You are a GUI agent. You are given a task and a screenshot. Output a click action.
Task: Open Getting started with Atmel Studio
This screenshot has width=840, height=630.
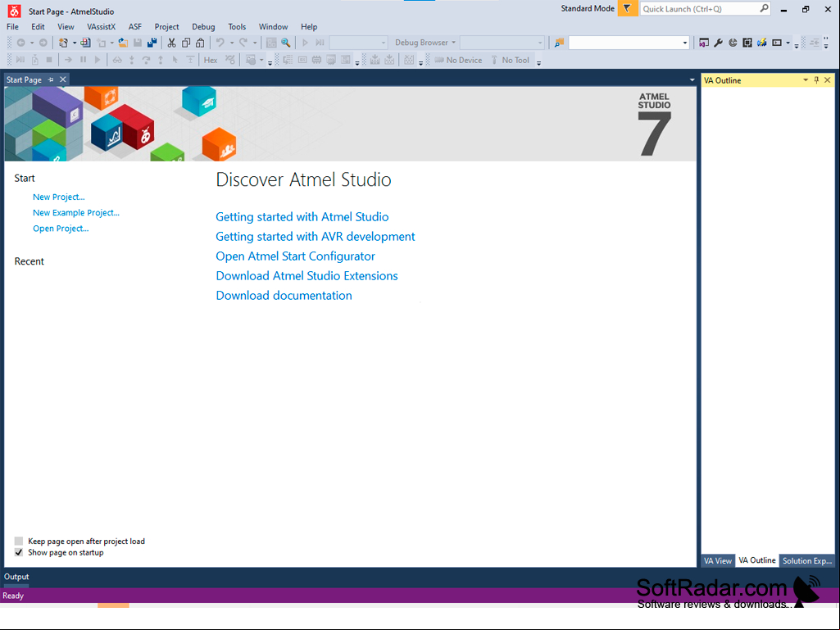click(302, 217)
